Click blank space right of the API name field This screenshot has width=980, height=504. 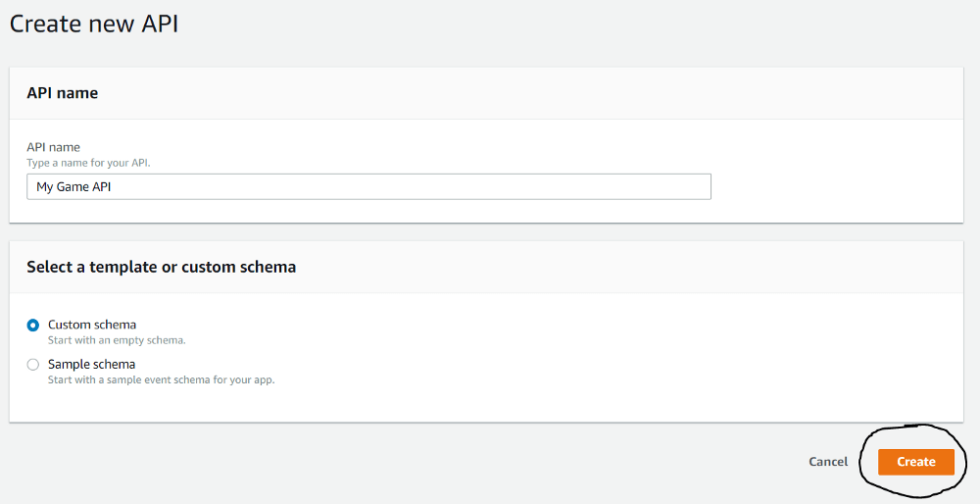(x=833, y=186)
